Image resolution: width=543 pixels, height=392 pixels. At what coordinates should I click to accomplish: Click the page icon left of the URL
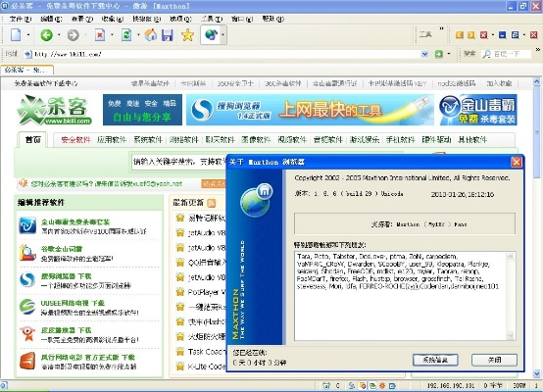pos(28,54)
